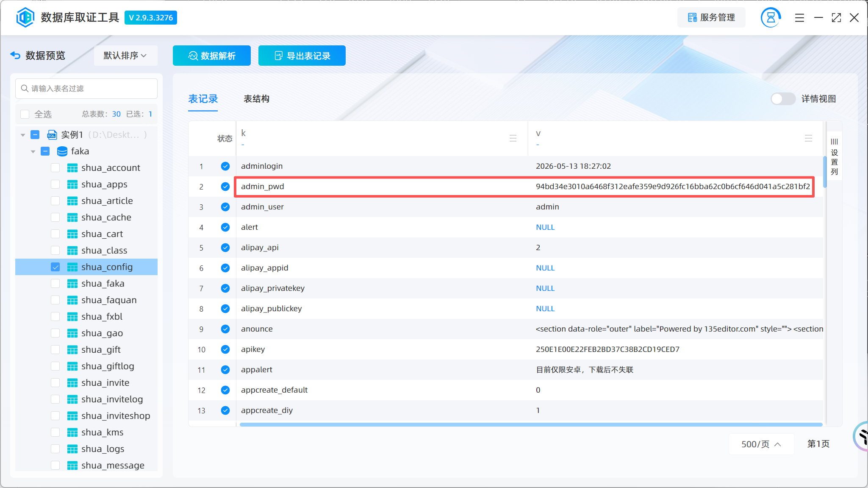
Task: Click the status check icon for admin_user row
Action: coord(225,207)
